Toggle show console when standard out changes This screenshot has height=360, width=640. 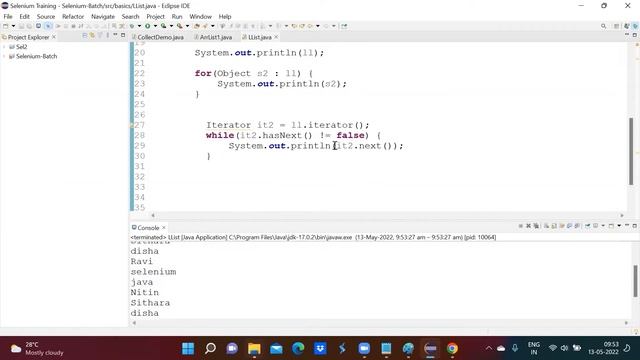570,226
